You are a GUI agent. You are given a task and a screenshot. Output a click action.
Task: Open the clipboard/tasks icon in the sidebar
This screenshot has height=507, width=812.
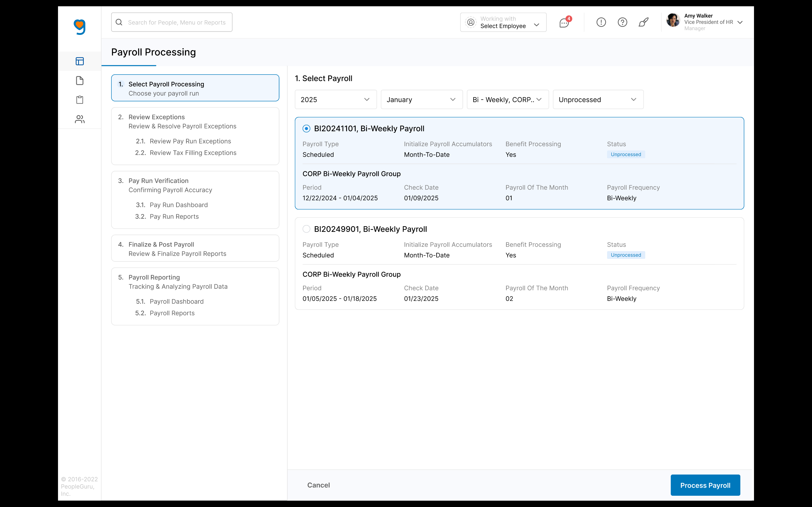[x=79, y=100]
